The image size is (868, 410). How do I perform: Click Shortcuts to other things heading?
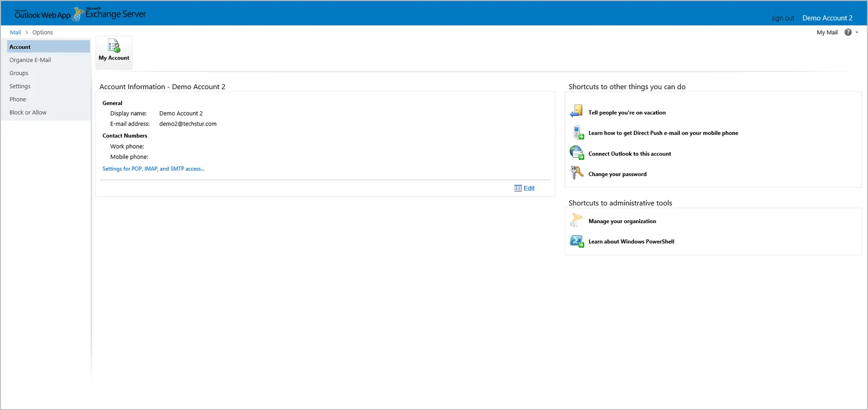pos(627,87)
